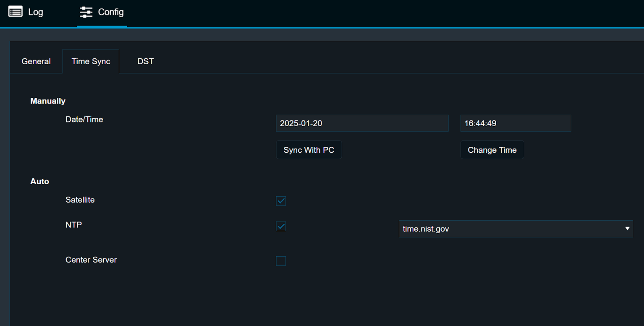644x326 pixels.
Task: Click the Change Time button
Action: 492,150
